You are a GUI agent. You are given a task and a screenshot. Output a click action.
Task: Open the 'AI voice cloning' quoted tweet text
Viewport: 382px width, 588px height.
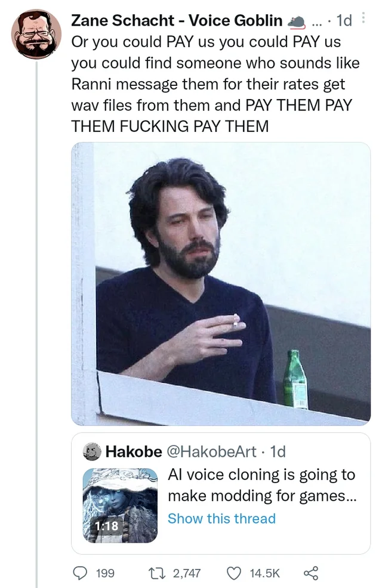(x=262, y=485)
